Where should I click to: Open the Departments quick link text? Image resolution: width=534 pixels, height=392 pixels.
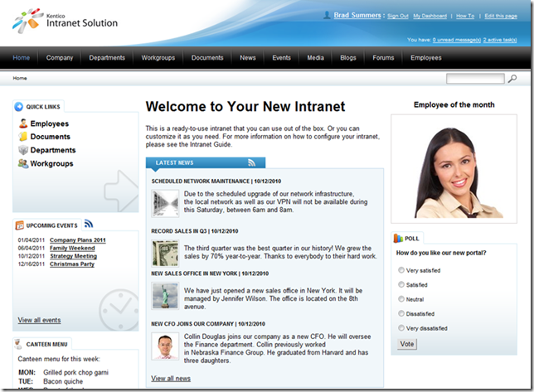point(53,150)
